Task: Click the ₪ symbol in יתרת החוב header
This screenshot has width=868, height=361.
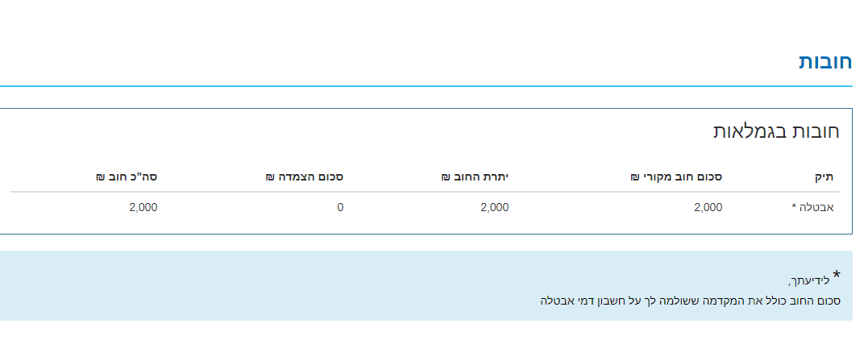Action: [x=445, y=176]
